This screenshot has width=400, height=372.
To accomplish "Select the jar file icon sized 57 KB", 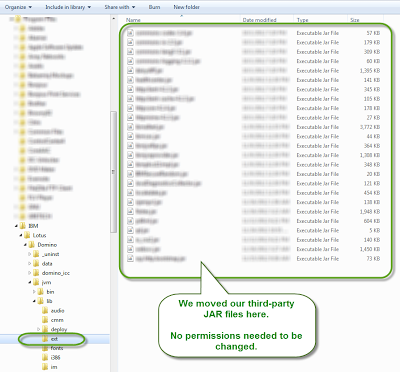I will (130, 33).
